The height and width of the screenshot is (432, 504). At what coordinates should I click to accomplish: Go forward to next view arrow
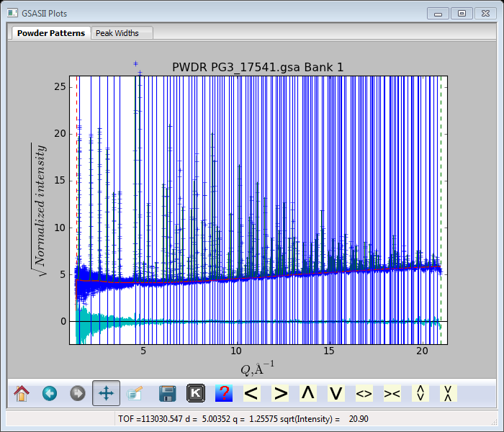coord(78,393)
